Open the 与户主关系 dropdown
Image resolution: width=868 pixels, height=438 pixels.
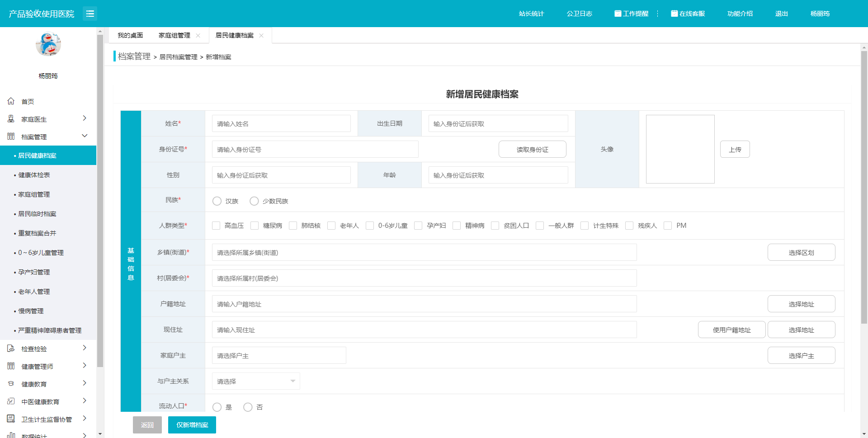coord(255,381)
